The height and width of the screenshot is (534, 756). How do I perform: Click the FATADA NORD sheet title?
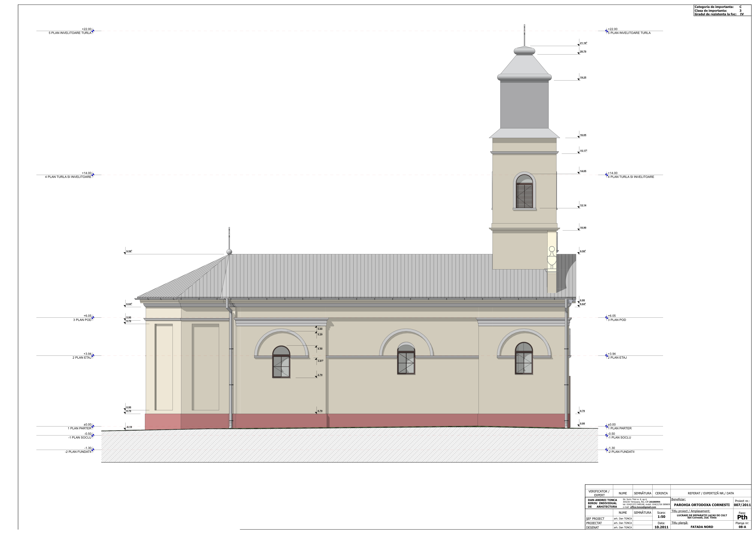[702, 527]
